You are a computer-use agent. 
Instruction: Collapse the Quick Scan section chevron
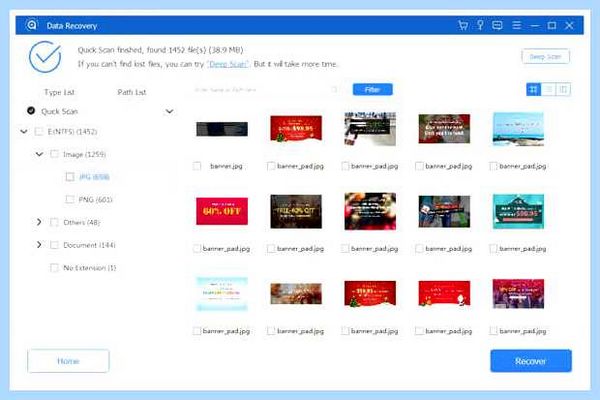pos(169,111)
